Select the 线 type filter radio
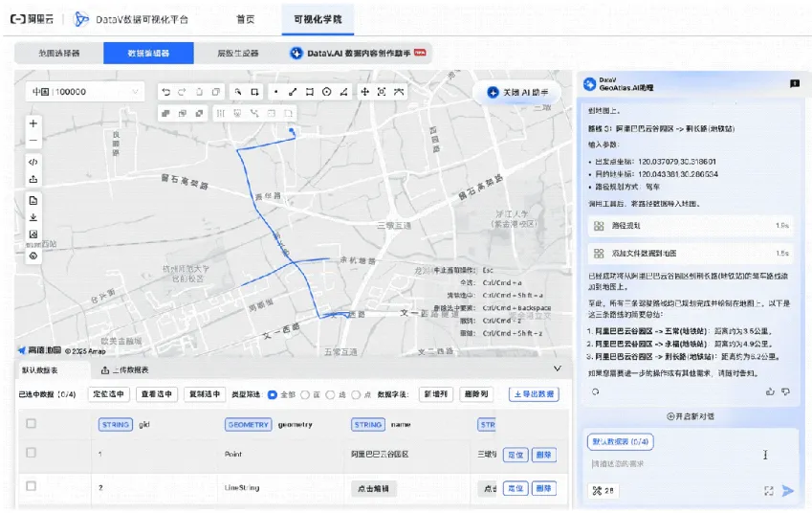 pos(330,394)
